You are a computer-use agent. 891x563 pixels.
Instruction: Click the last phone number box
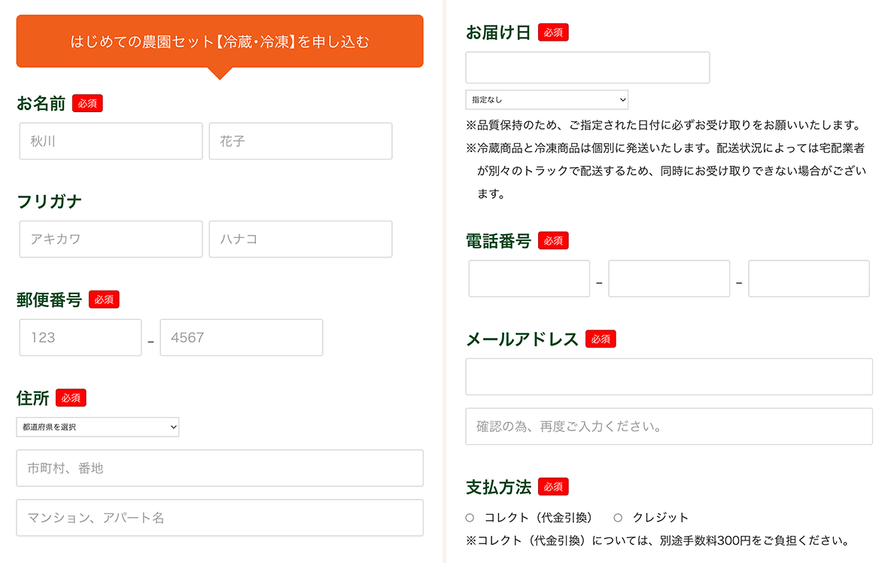[808, 279]
